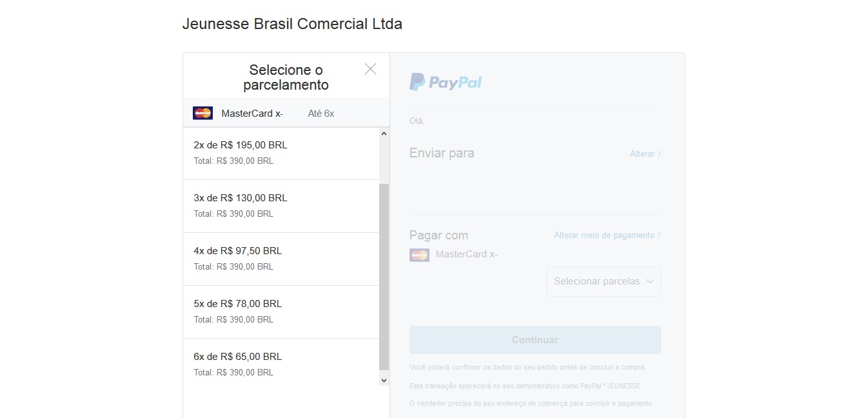
Task: Click the installment list scrollbar thumb
Action: (x=384, y=277)
